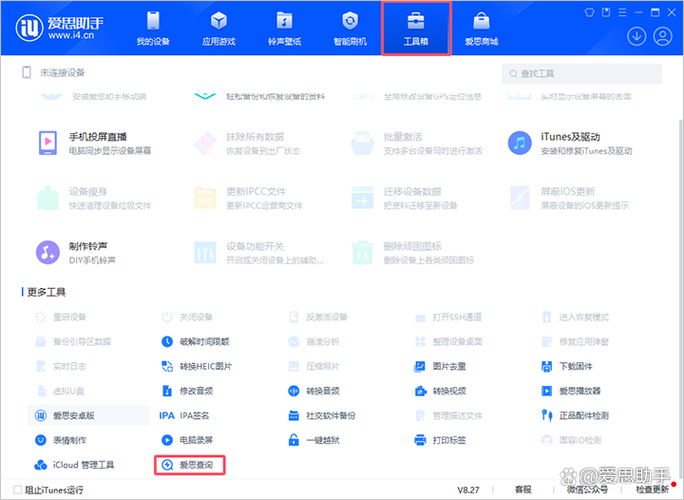Open the top-right hamburger menu icon
This screenshot has width=684, height=500.
pos(622,13)
